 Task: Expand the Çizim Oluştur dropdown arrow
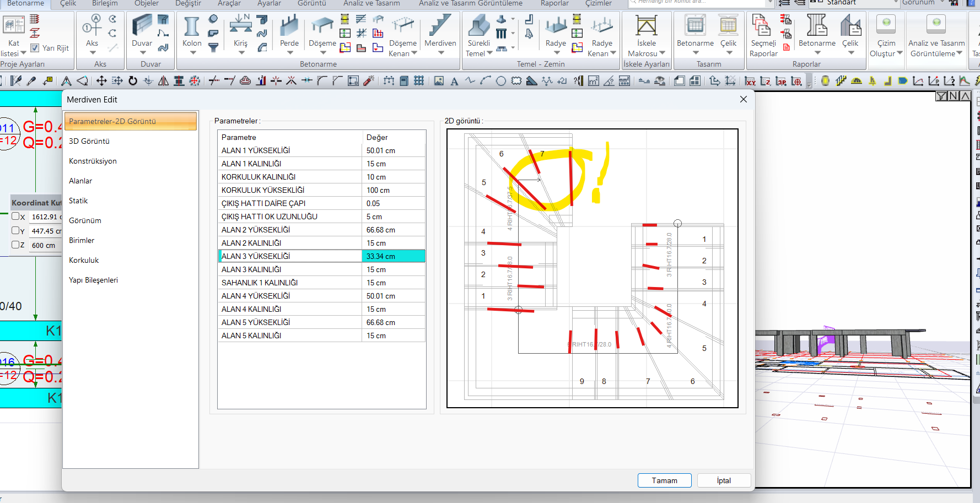click(x=900, y=53)
